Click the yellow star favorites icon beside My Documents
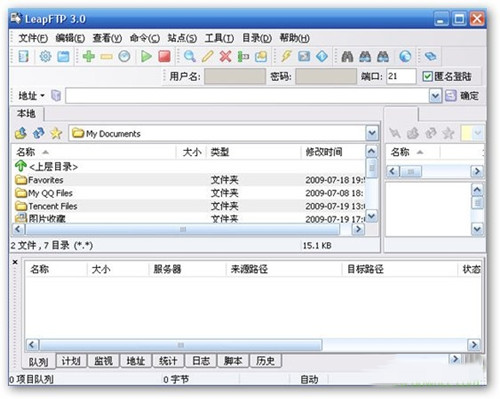 pyautogui.click(x=56, y=134)
